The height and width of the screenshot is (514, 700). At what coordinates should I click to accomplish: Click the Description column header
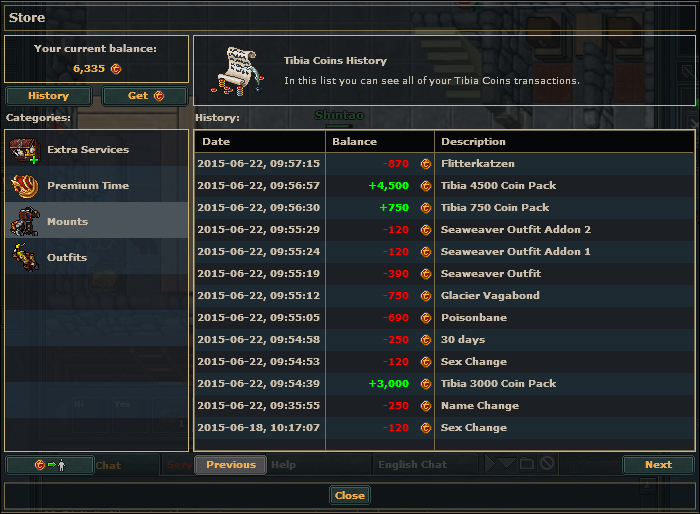click(474, 142)
